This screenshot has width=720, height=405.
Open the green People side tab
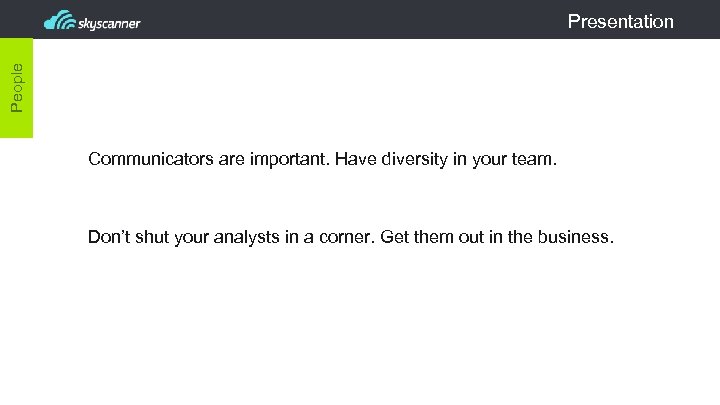point(17,87)
